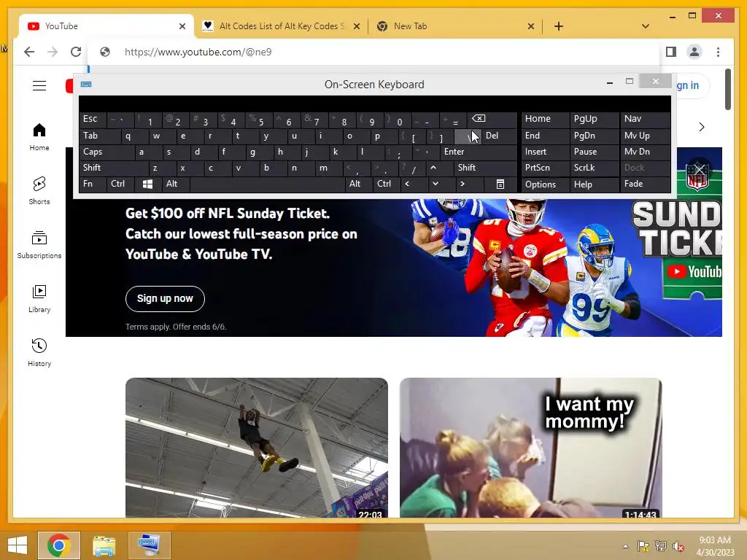The height and width of the screenshot is (560, 747).
Task: Open the 22:03 video thumbnail
Action: pyautogui.click(x=257, y=448)
